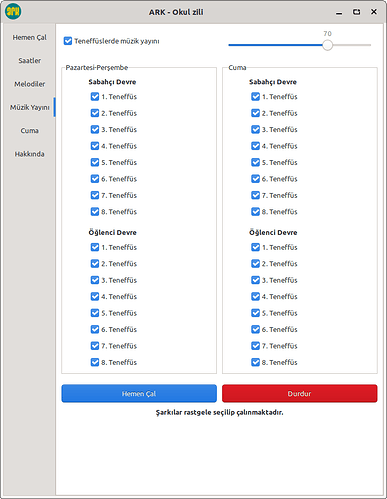The width and height of the screenshot is (387, 499).
Task: Toggle Cuma Öğlenci 8. Teneffüs
Action: pyautogui.click(x=256, y=362)
